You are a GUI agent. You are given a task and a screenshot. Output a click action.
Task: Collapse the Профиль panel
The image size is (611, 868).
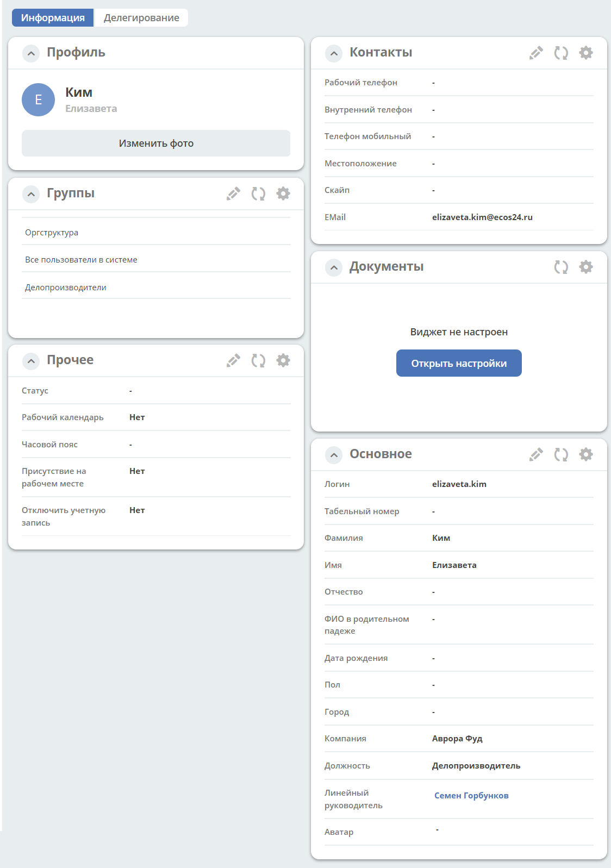click(x=31, y=53)
